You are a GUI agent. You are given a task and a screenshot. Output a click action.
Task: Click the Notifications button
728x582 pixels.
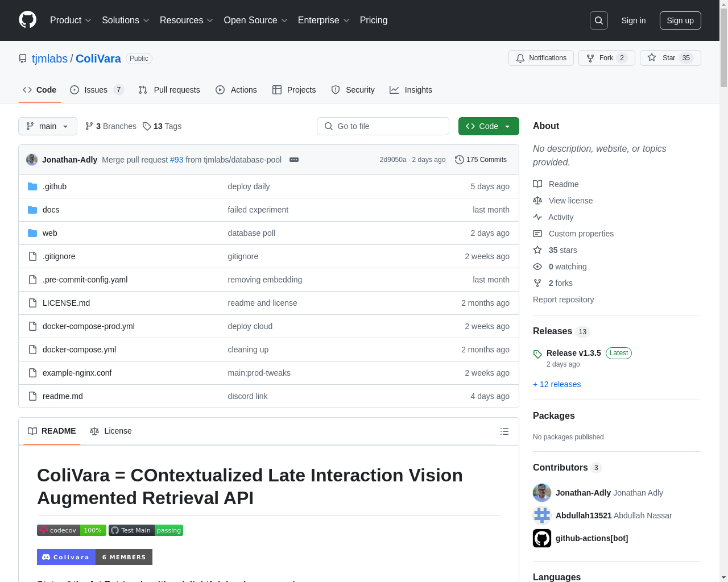[x=541, y=58]
